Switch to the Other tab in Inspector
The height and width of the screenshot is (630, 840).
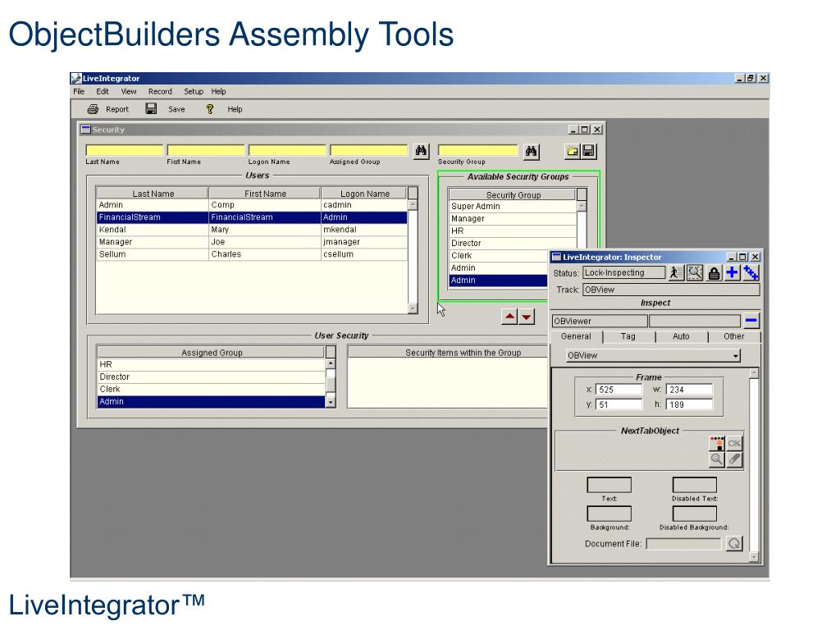[734, 336]
